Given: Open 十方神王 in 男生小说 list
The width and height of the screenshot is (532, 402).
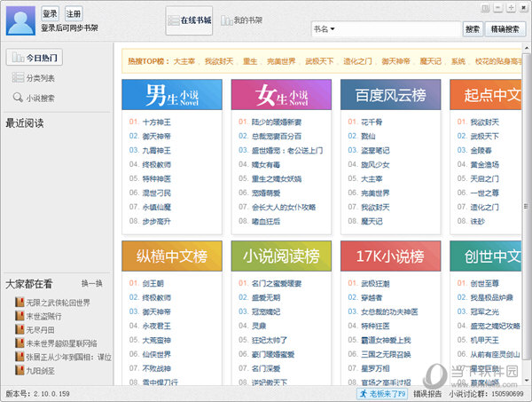Looking at the screenshot, I should coord(156,122).
